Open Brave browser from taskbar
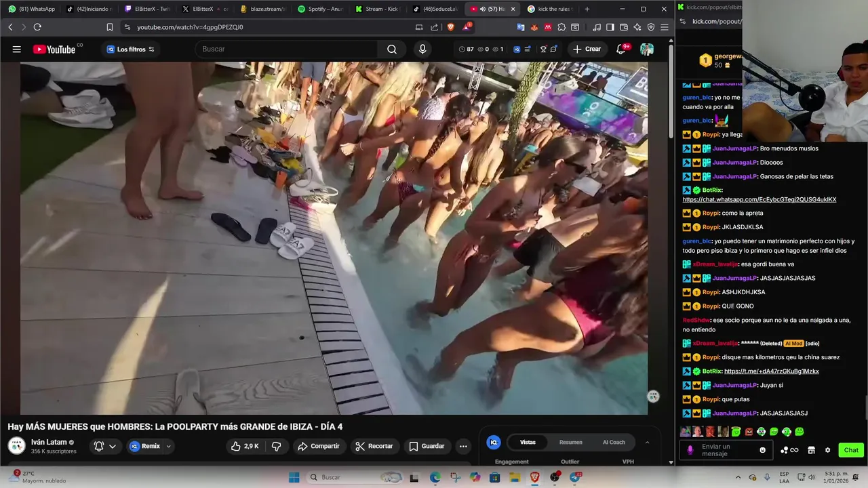The height and width of the screenshot is (488, 868). point(535,477)
